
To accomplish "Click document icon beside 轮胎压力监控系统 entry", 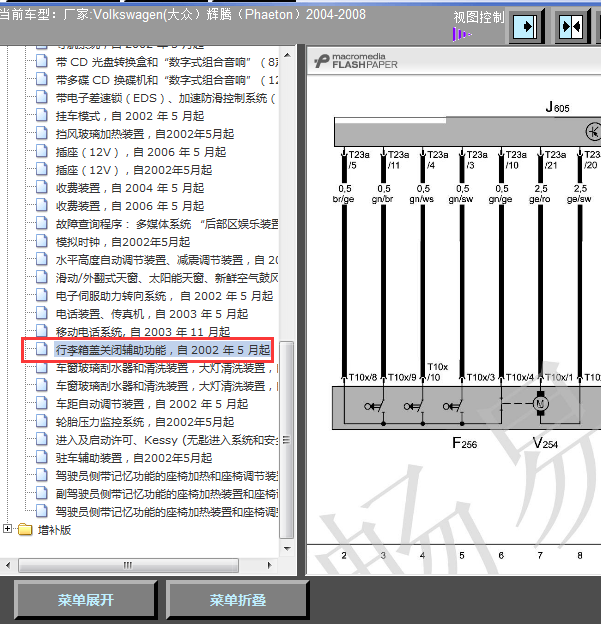I will pyautogui.click(x=42, y=421).
